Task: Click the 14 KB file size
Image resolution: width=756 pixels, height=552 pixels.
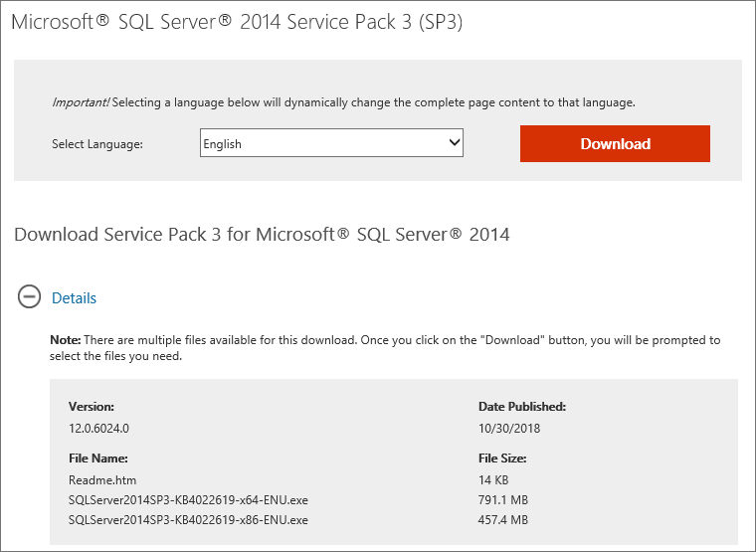Action: (494, 479)
